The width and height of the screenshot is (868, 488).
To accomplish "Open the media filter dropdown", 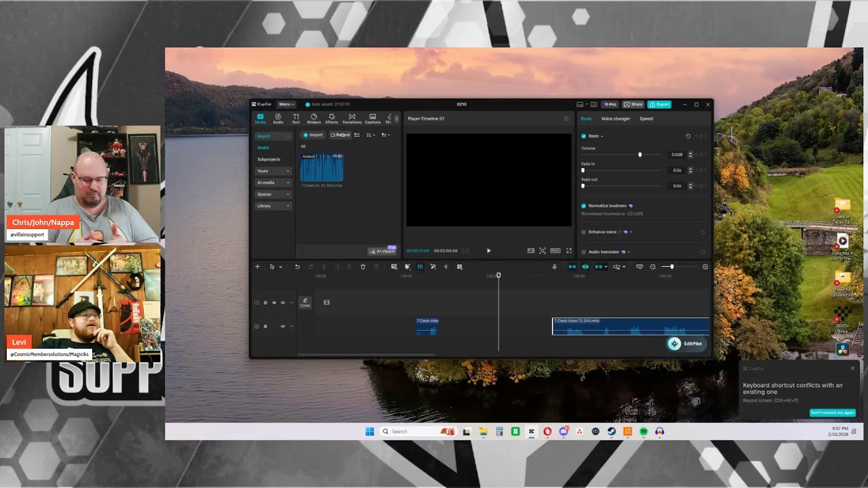I will [x=384, y=135].
